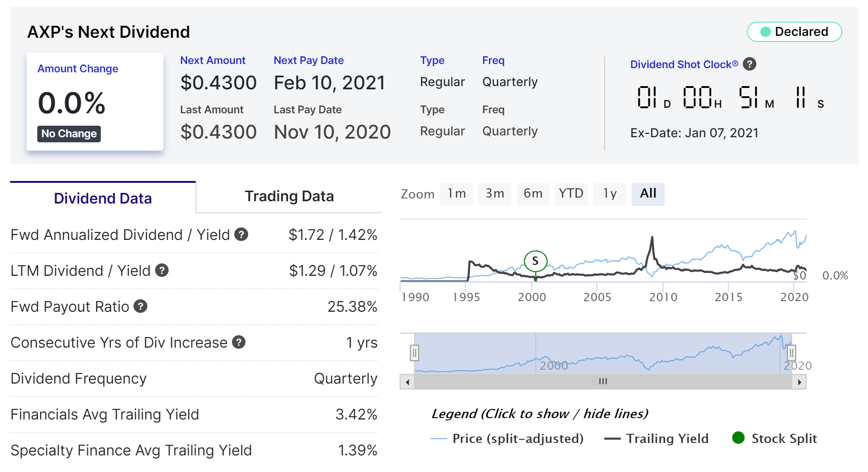This screenshot has width=868, height=472.
Task: Click the $1.72 / 1.42% value
Action: click(x=333, y=235)
